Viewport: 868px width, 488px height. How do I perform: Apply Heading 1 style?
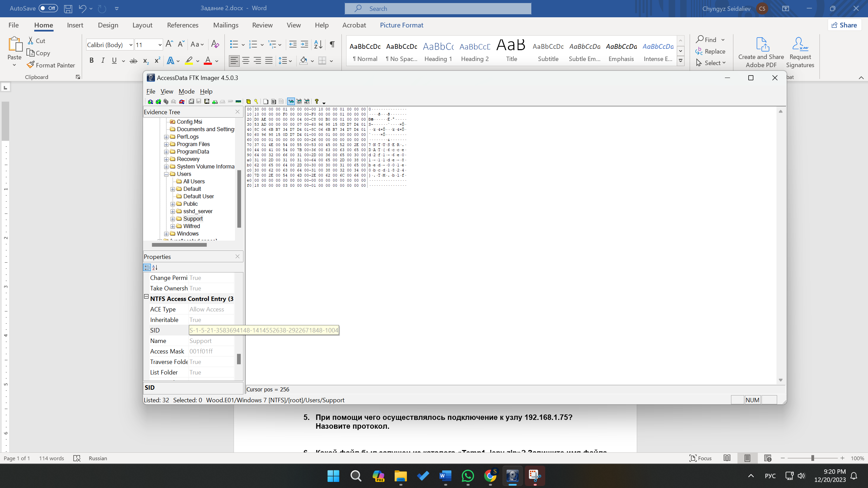click(438, 52)
